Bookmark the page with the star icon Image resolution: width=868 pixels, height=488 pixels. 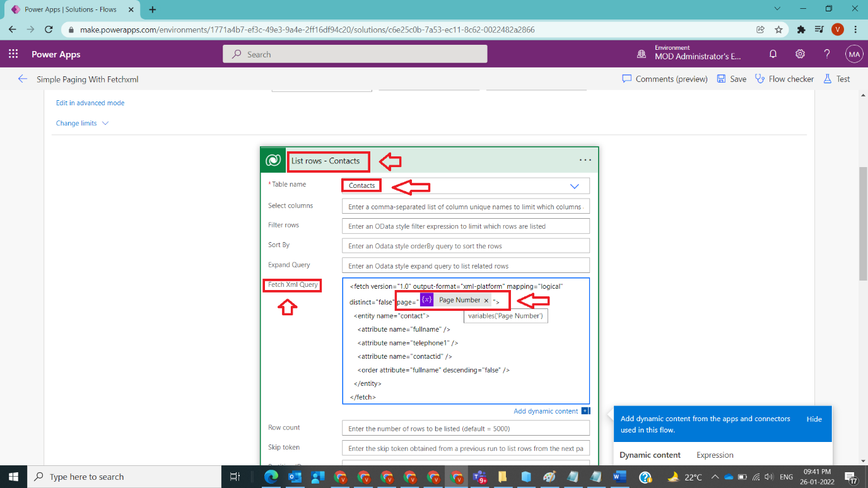pos(778,29)
